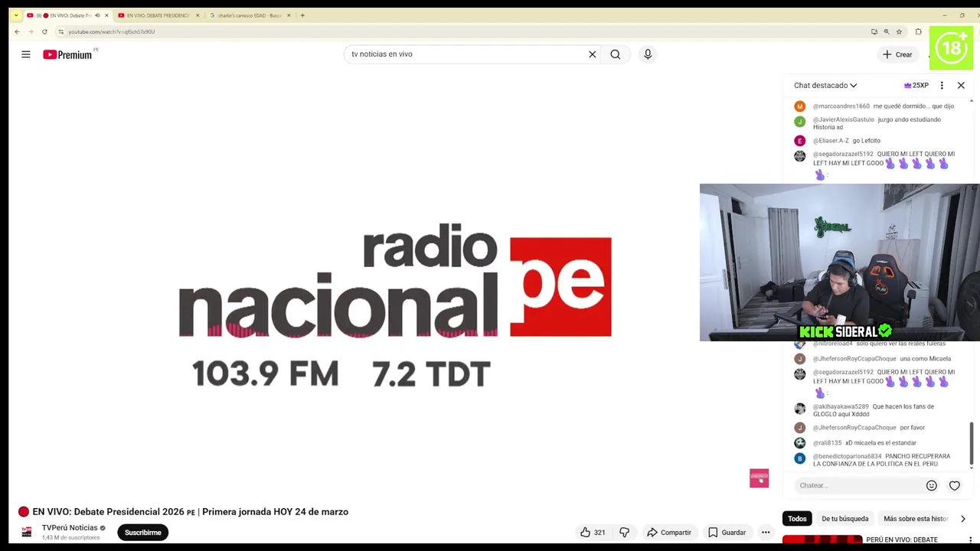Expand the Chat destacado dropdown
Image resolution: width=980 pixels, height=551 pixels.
pyautogui.click(x=825, y=86)
